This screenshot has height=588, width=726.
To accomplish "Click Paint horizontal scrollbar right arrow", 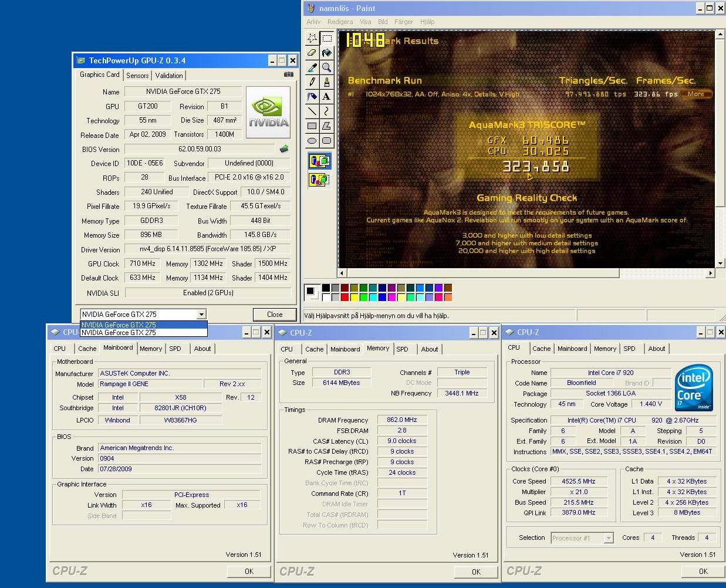I will click(710, 273).
